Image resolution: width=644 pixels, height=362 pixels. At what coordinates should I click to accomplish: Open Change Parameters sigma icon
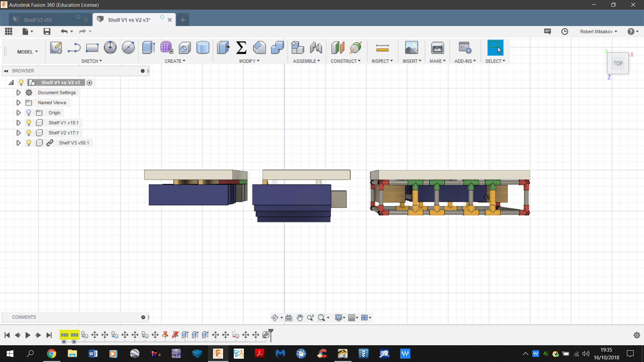click(241, 48)
